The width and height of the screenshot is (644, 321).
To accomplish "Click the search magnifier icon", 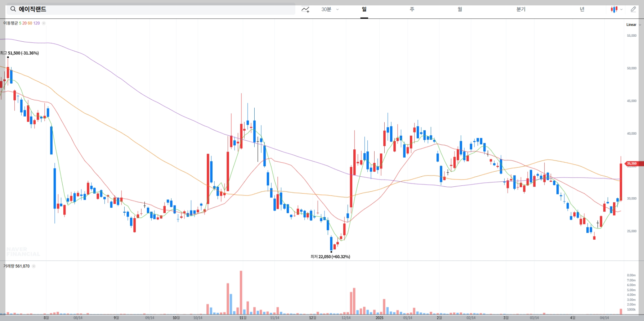I will coord(13,9).
